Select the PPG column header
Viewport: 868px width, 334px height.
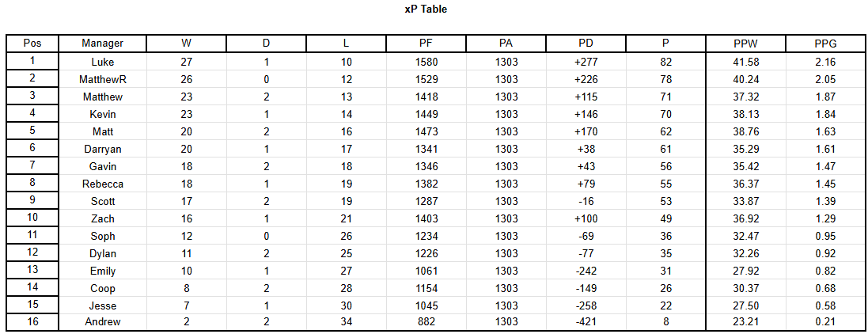tap(824, 44)
